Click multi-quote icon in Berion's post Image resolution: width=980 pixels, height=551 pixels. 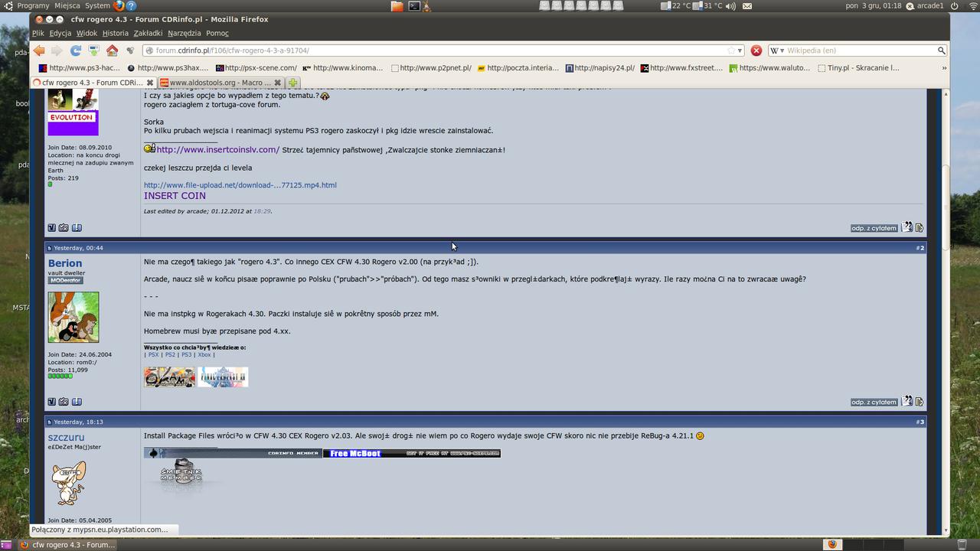[x=907, y=401]
